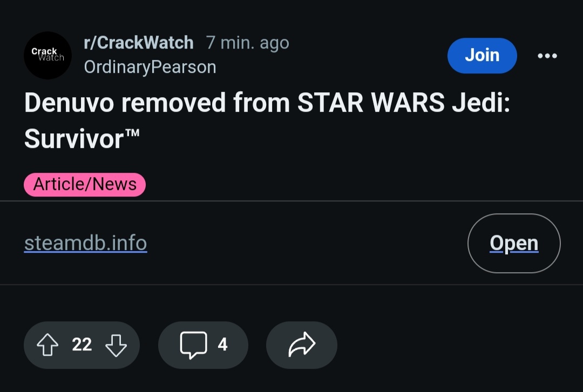Go to the r/CrackWatch subreddit name
Viewport: 583px width, 392px height.
coord(139,43)
